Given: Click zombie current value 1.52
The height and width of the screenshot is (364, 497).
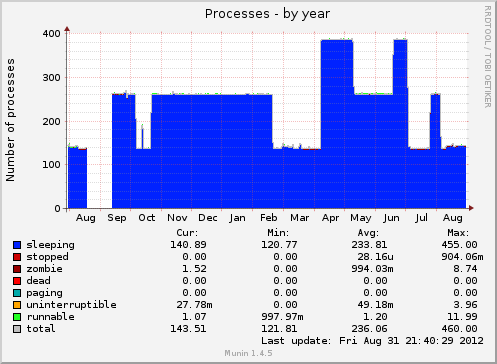Looking at the screenshot, I should [x=194, y=269].
